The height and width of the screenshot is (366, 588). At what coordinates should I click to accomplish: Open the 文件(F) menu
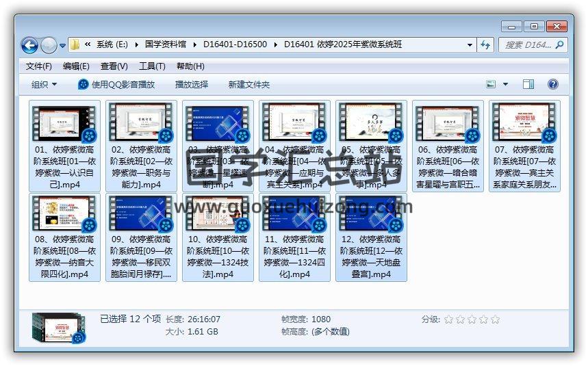pyautogui.click(x=38, y=66)
